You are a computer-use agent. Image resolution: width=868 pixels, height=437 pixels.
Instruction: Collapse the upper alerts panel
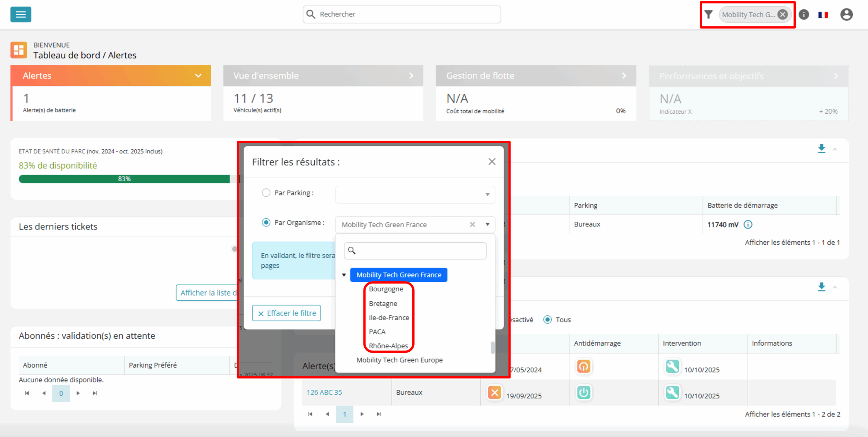[835, 149]
